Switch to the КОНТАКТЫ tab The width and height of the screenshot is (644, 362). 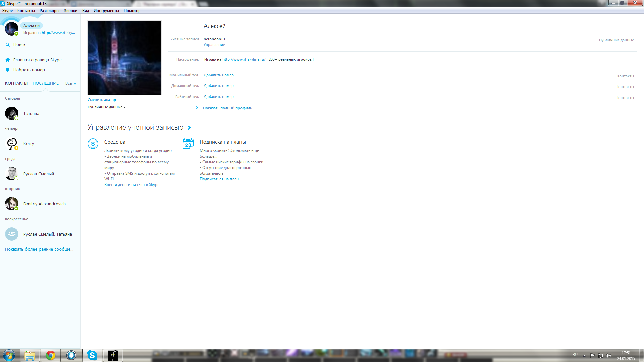[16, 83]
